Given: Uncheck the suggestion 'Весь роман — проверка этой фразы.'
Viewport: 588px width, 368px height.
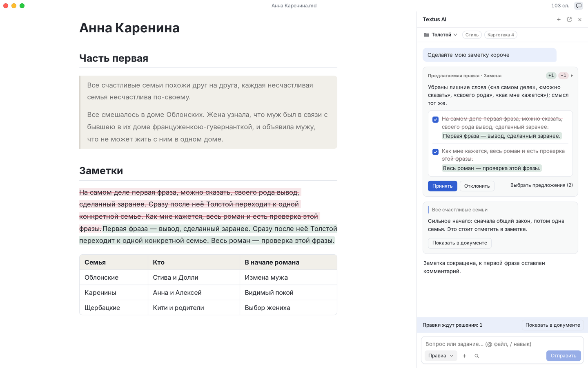Looking at the screenshot, I should pyautogui.click(x=435, y=152).
